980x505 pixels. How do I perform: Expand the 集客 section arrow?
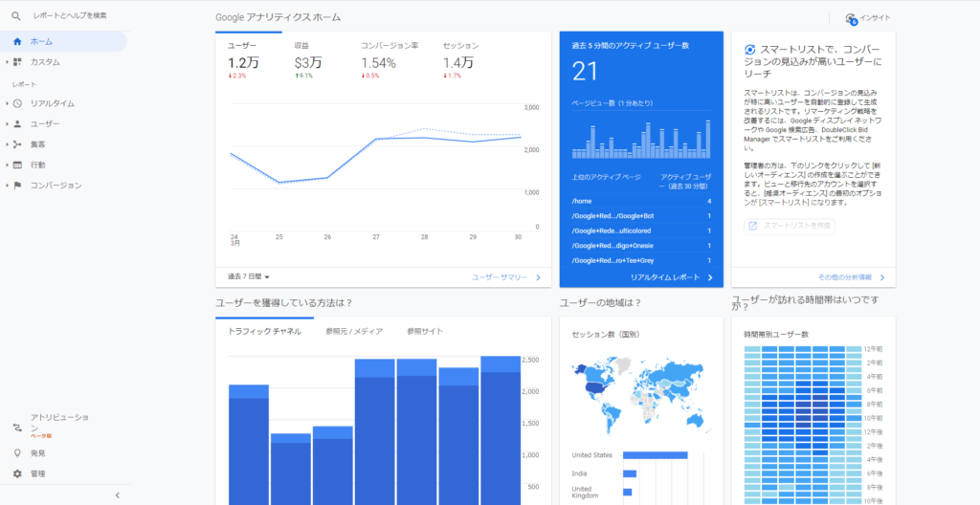[x=7, y=144]
